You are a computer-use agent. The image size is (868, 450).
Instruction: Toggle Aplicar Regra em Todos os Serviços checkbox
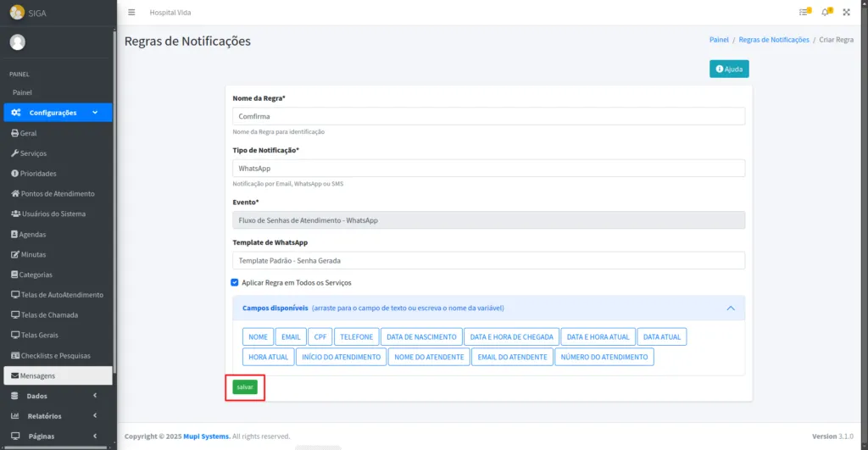pos(235,282)
